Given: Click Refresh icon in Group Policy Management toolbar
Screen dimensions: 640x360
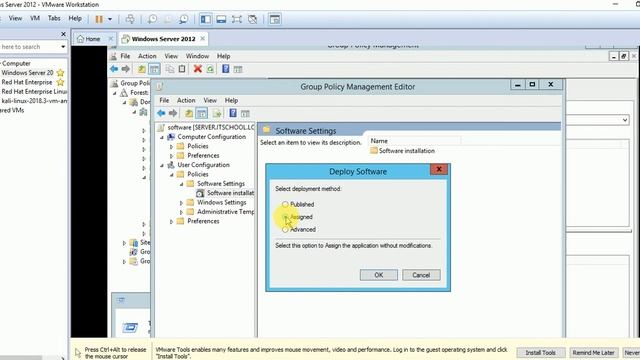Looking at the screenshot, I should click(210, 69).
